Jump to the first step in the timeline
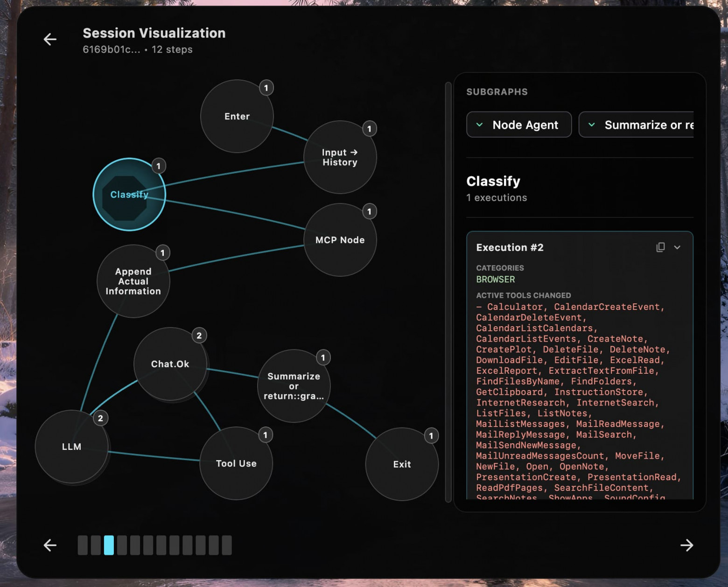728x587 pixels. tap(83, 545)
